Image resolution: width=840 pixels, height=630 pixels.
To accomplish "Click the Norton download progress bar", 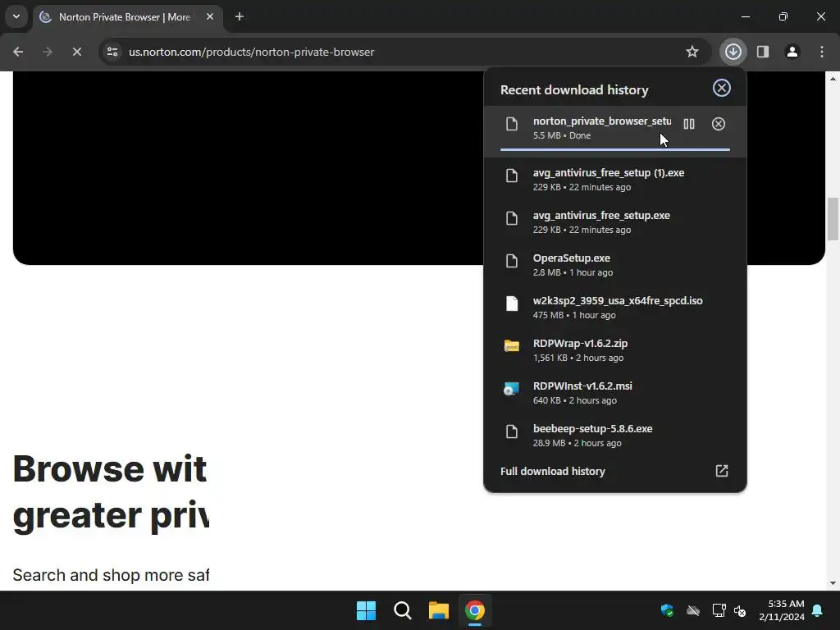I will click(615, 149).
